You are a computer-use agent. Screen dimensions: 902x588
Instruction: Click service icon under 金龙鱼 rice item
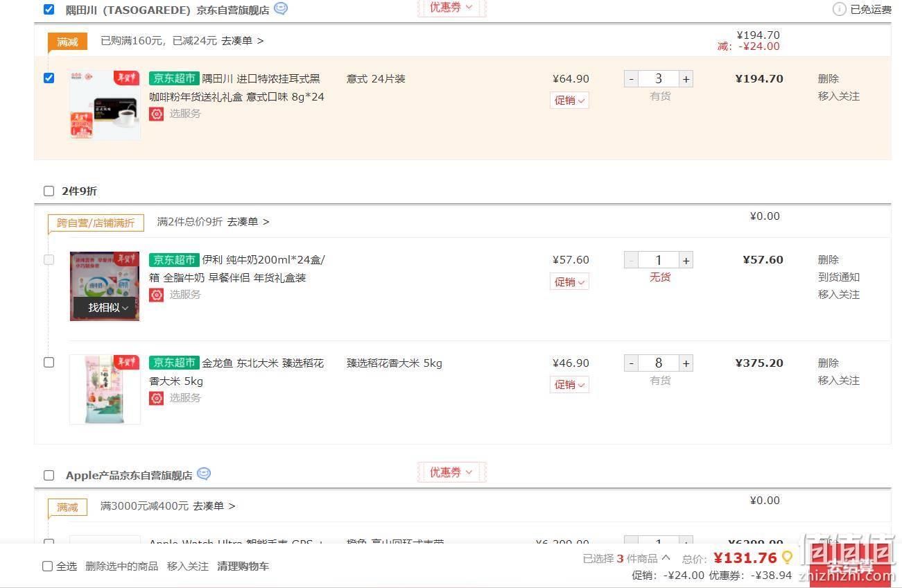[x=157, y=398]
